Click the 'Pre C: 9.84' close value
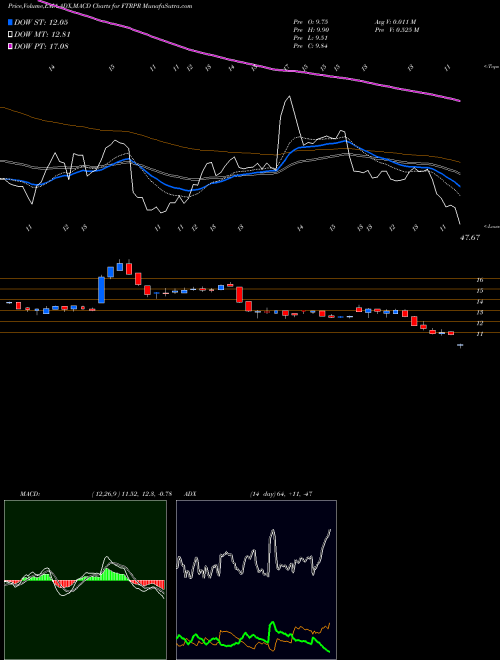 311,46
